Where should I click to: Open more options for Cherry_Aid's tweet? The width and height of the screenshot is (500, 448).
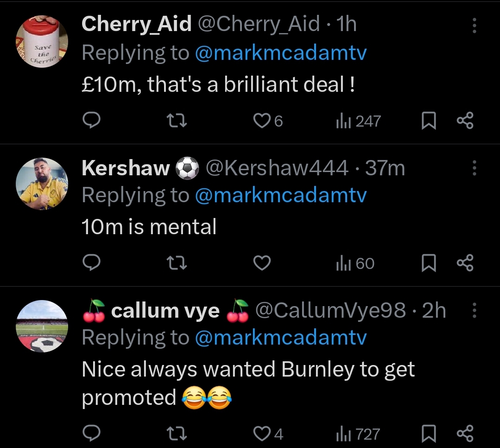pyautogui.click(x=474, y=26)
